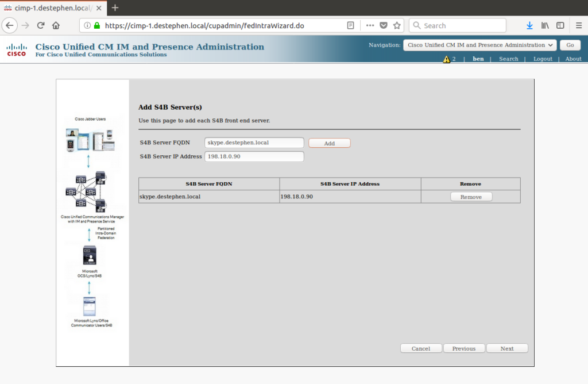
Task: Open the About link
Action: 574,59
